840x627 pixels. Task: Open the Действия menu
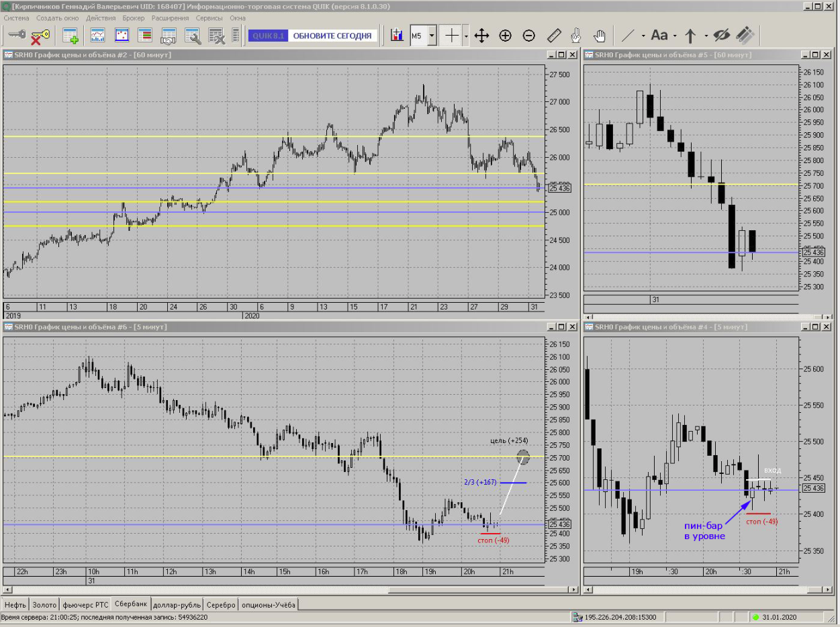tap(101, 18)
